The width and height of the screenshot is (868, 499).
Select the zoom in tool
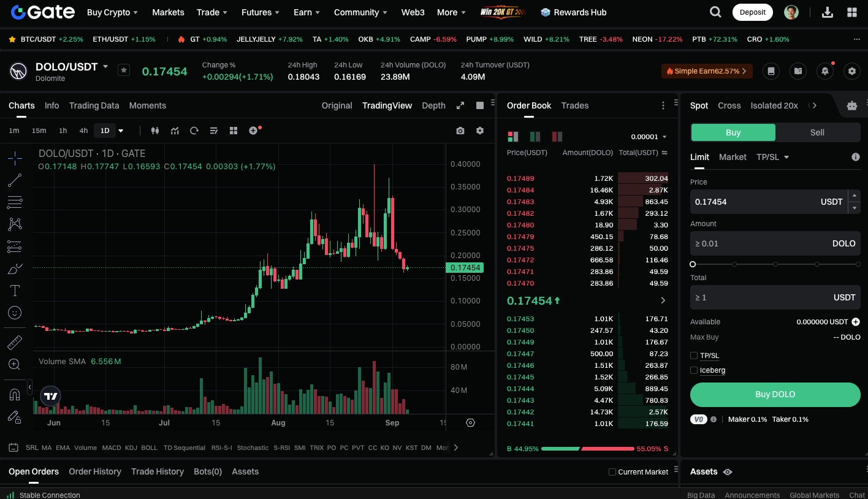point(15,364)
